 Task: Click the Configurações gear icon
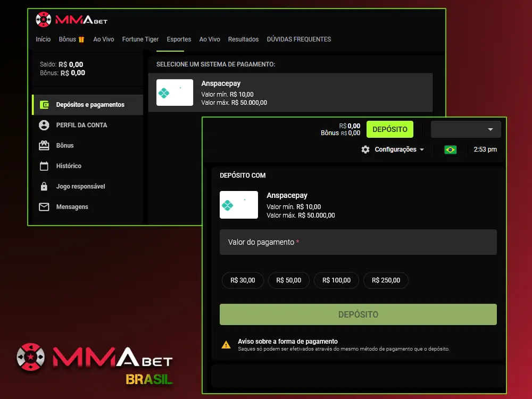[x=365, y=149]
